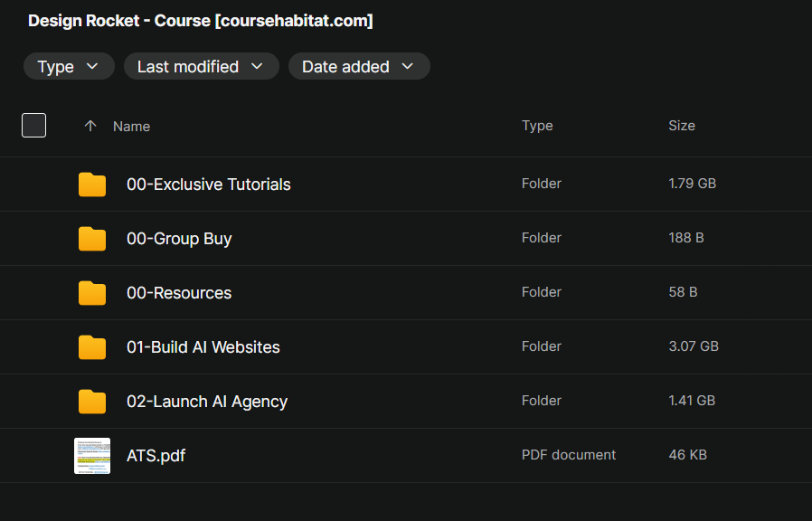Open the Date added filter dropdown
This screenshot has height=521, width=812.
pyautogui.click(x=359, y=66)
